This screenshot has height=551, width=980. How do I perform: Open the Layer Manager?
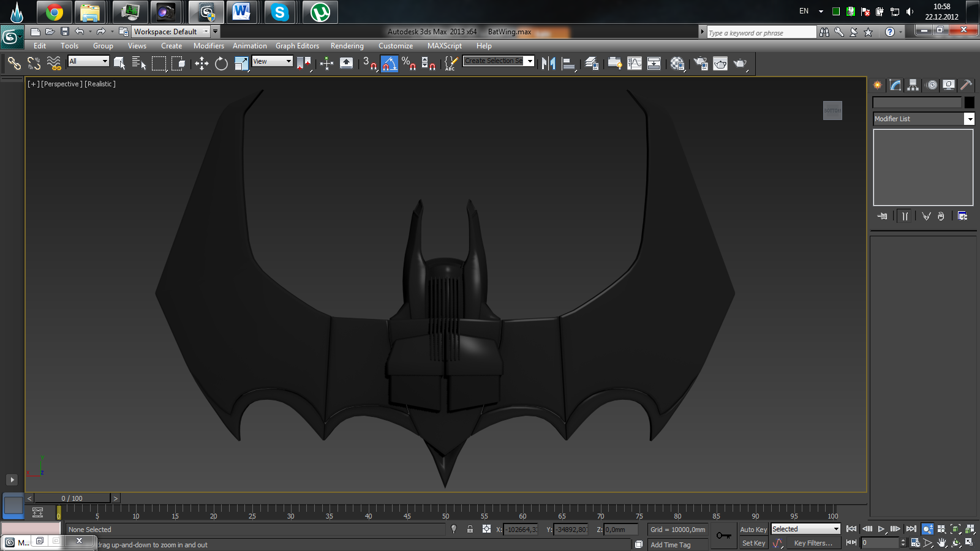click(591, 63)
